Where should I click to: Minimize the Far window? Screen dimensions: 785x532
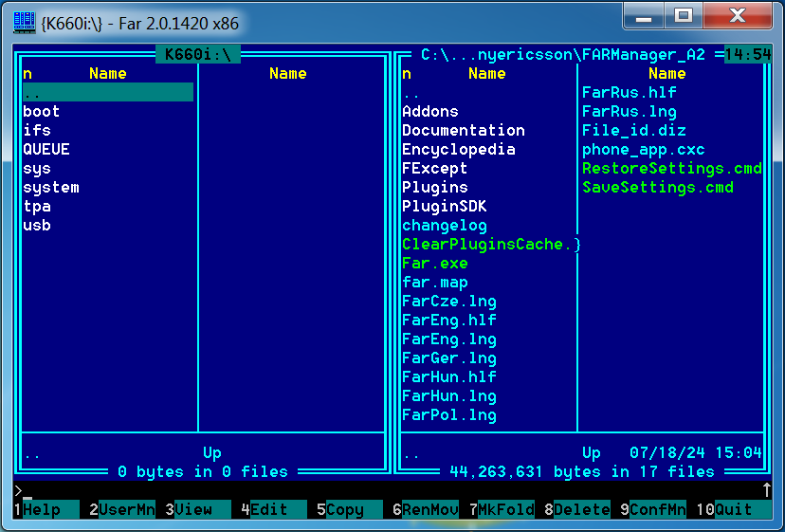coord(644,16)
